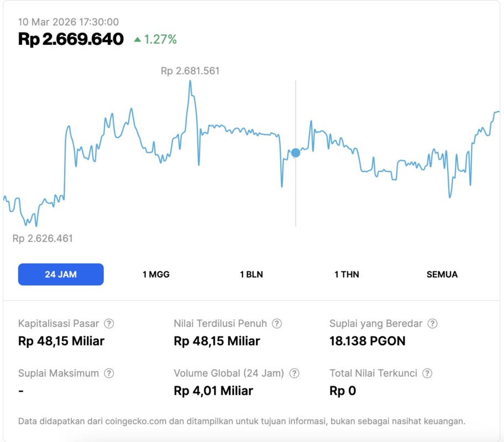The width and height of the screenshot is (504, 442).
Task: Click the Volume Global (24 Jam) help icon
Action: pos(295,373)
